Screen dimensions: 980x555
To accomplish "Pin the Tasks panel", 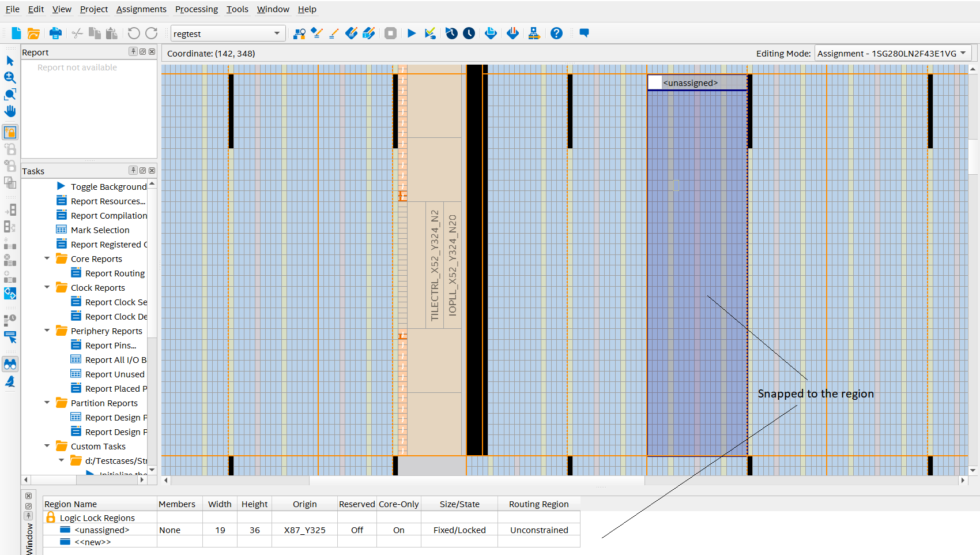I will [133, 170].
